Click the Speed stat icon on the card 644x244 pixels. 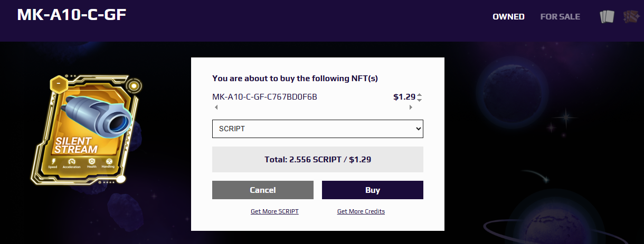[53, 161]
